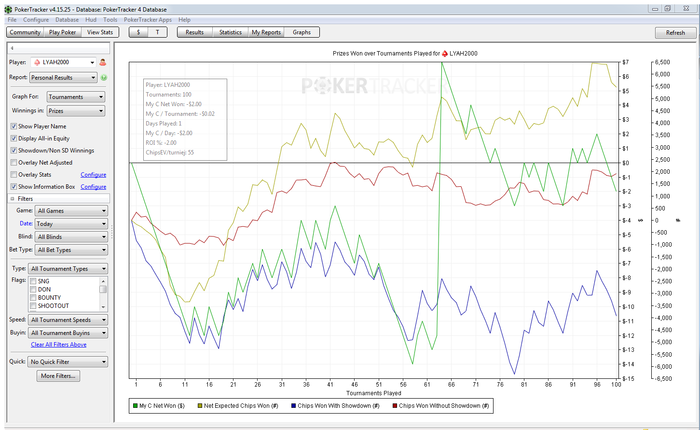Open the Bet Type filter dropdown
Viewport: 700px width, 430px height.
pos(71,250)
